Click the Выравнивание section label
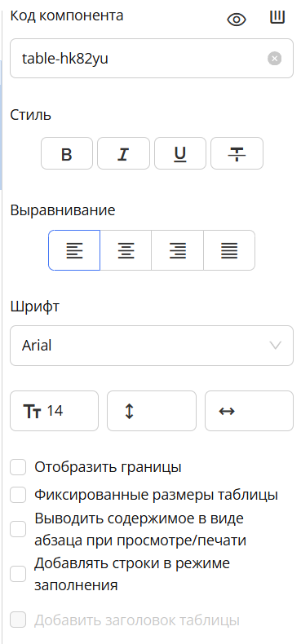The height and width of the screenshot is (644, 301). click(63, 210)
